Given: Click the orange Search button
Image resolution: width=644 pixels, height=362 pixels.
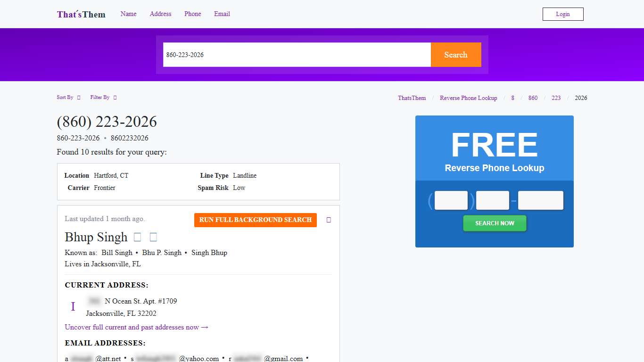Looking at the screenshot, I should tap(455, 55).
